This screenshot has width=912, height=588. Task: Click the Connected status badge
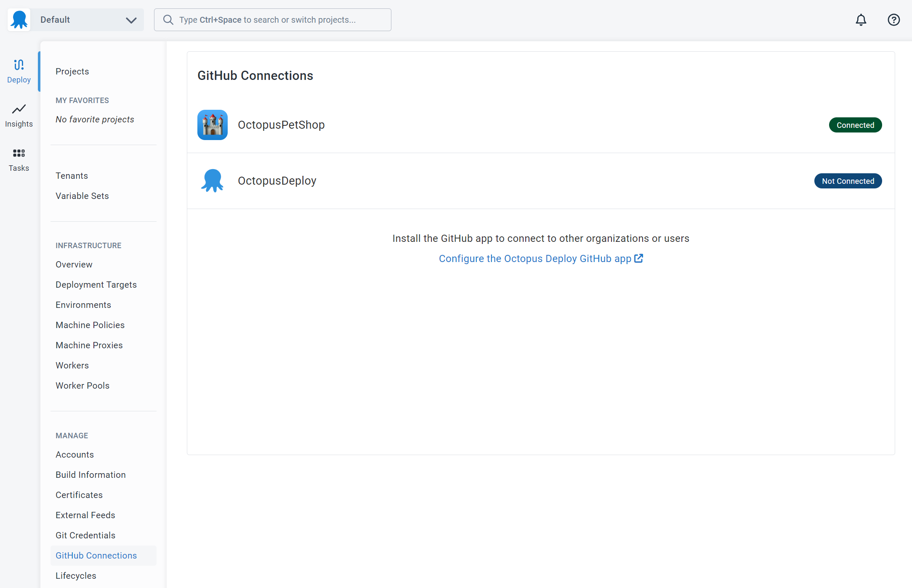coord(855,125)
